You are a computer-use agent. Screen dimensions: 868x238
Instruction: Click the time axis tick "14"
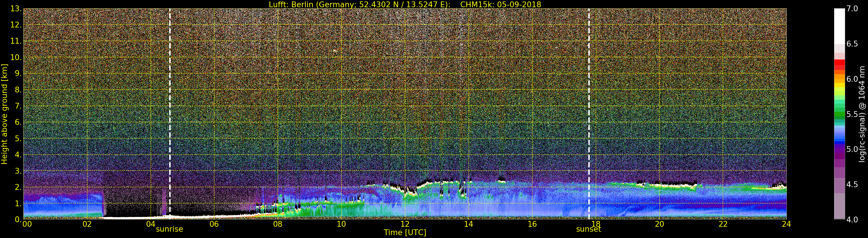[468, 224]
